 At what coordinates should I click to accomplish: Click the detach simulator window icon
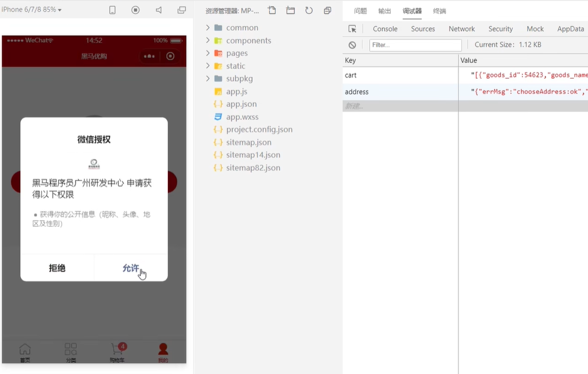pos(181,10)
